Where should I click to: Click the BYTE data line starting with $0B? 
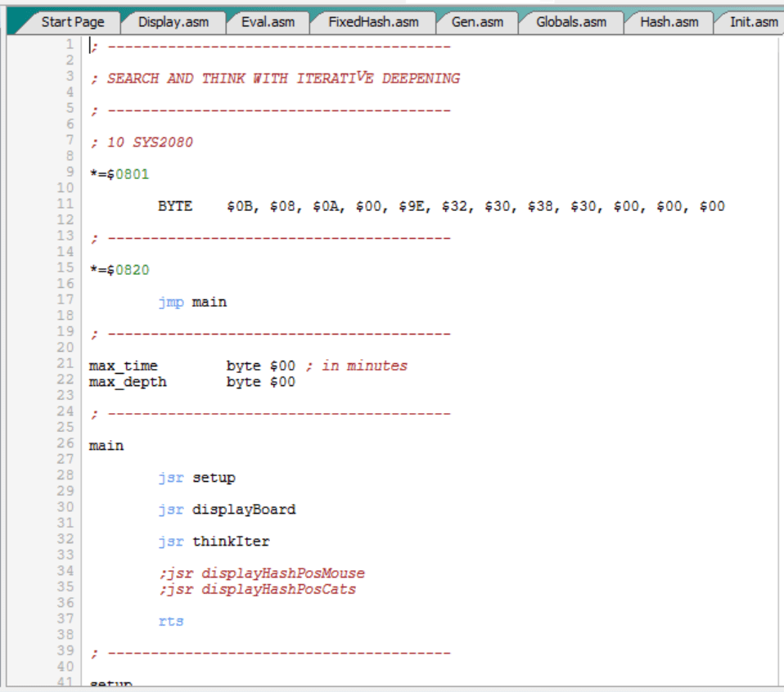[x=441, y=206]
